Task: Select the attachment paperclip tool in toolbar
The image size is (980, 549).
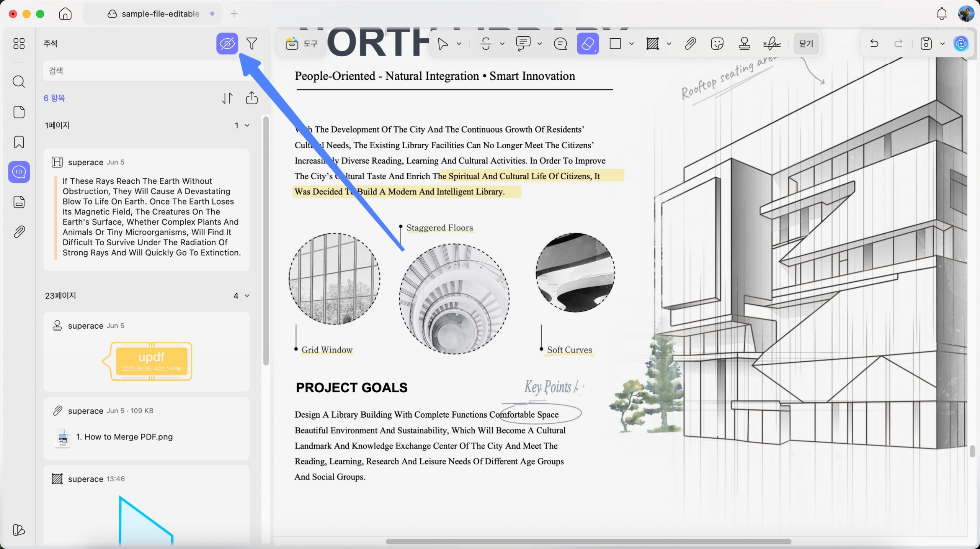Action: tap(690, 43)
